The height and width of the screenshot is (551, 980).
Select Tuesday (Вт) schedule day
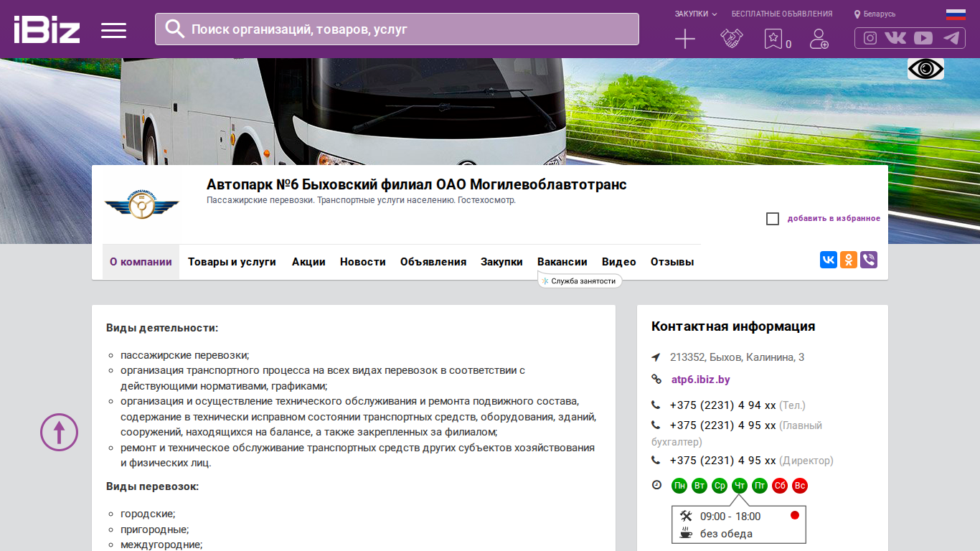click(699, 486)
